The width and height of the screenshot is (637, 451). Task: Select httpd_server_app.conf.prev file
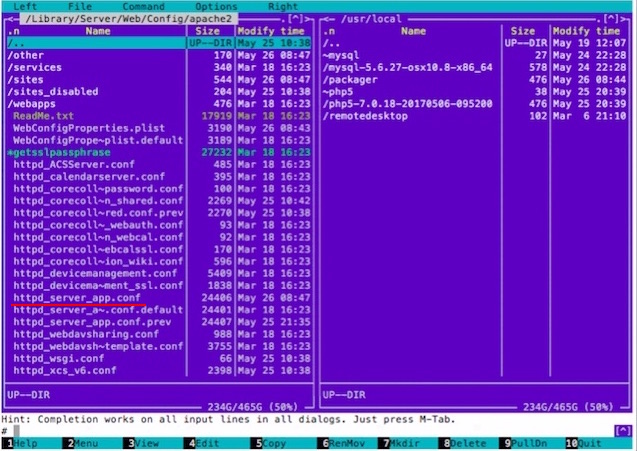(159, 322)
